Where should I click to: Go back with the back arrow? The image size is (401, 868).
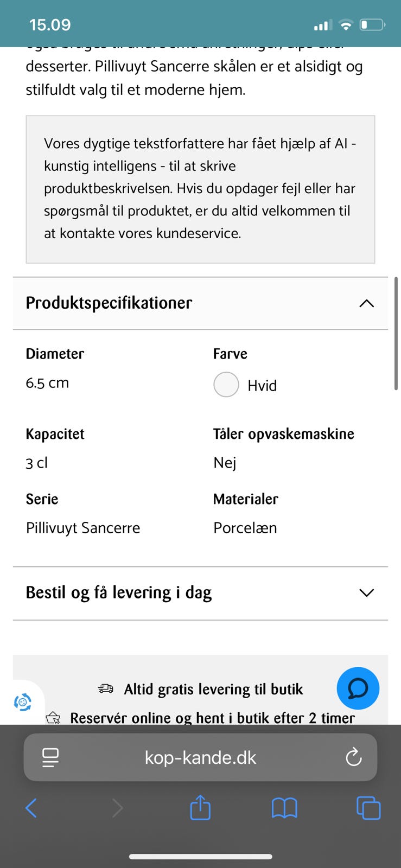point(31,808)
